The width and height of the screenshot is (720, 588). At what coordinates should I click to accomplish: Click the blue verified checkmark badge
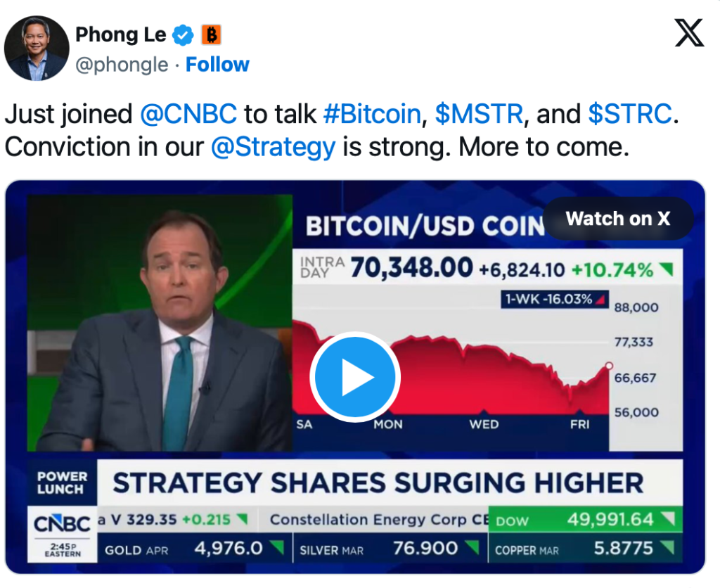point(184,34)
